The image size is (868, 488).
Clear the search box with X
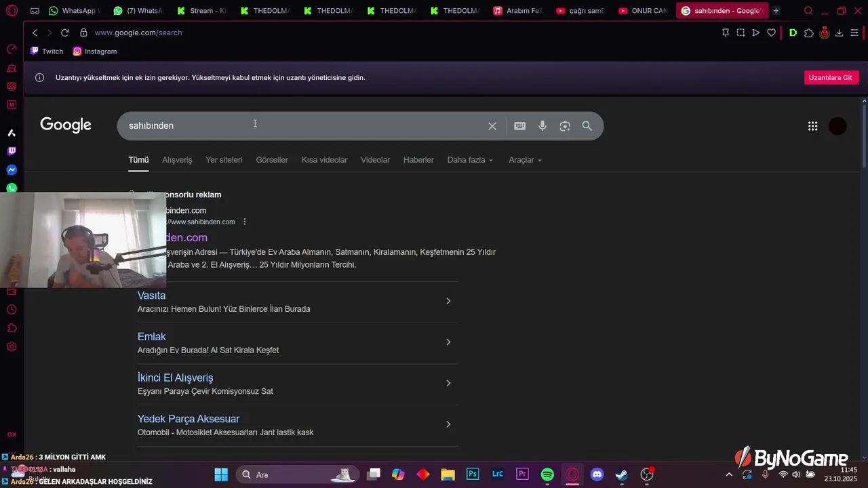point(492,126)
